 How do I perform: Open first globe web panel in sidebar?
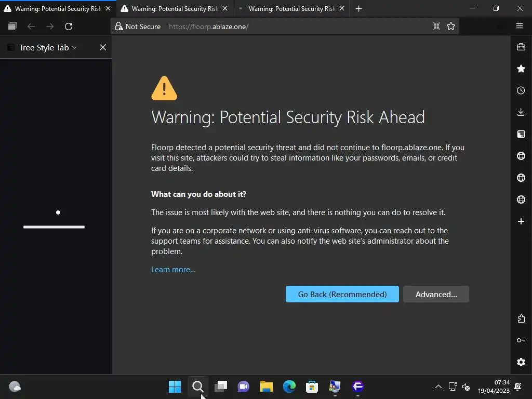click(521, 156)
